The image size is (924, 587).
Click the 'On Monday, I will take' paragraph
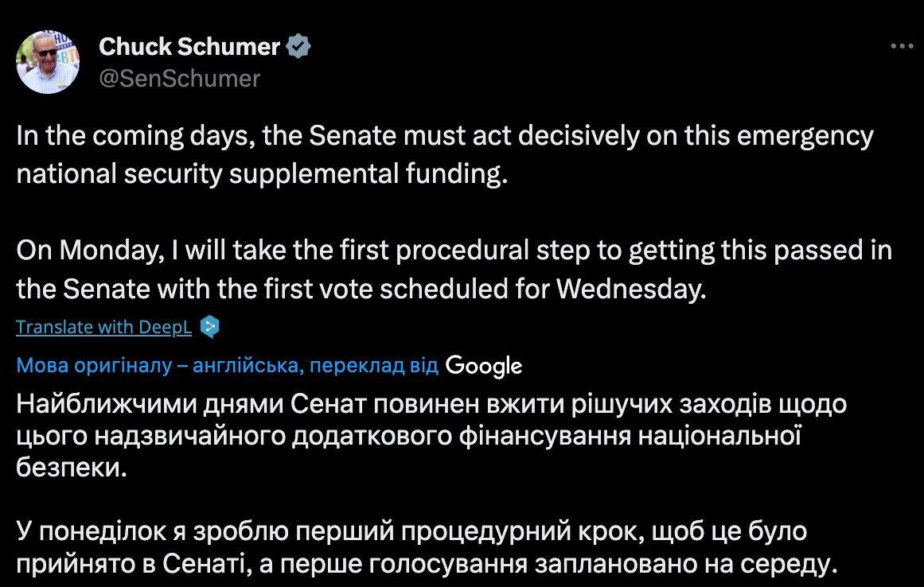(x=454, y=269)
